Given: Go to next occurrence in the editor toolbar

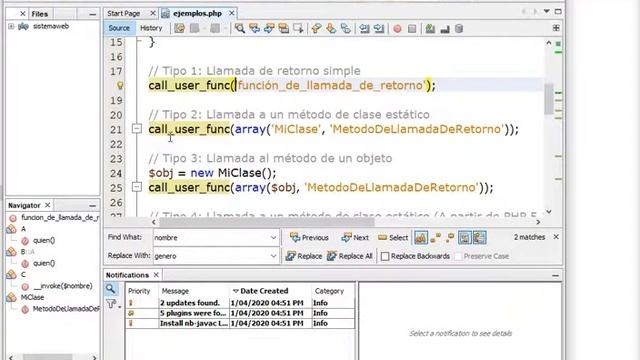Looking at the screenshot, I should tap(269, 28).
